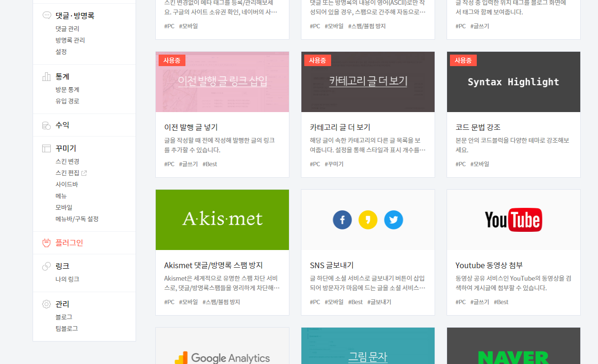This screenshot has height=364, width=598.
Task: Click the 통계 section heading
Action: point(62,77)
